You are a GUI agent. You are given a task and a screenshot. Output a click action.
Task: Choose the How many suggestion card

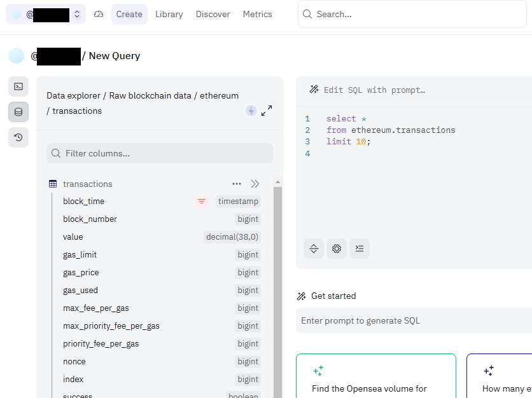pos(499,376)
